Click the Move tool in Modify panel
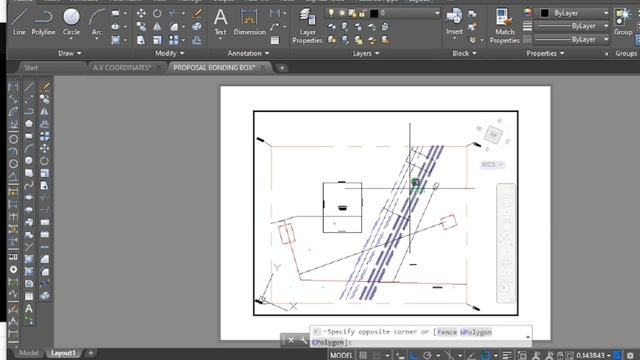Screen dimensions: 640x360 pyautogui.click(x=141, y=13)
